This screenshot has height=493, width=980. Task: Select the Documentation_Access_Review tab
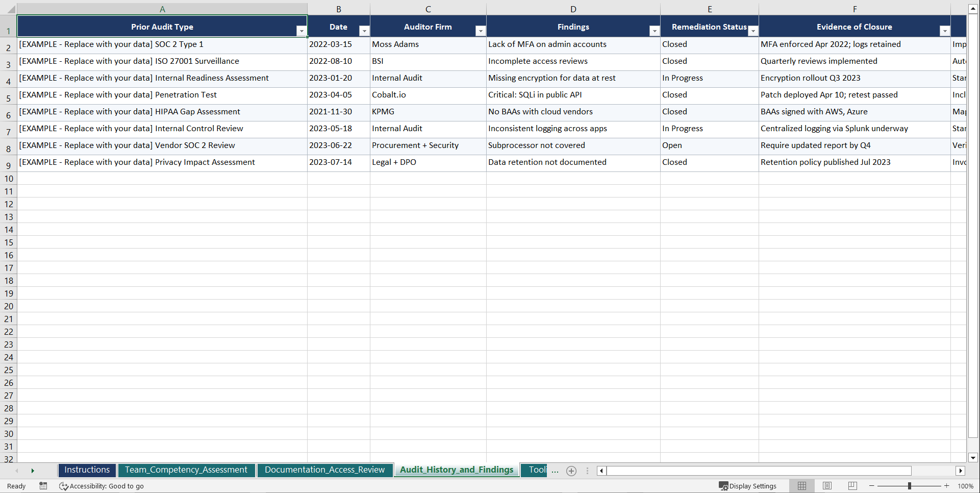(x=325, y=470)
